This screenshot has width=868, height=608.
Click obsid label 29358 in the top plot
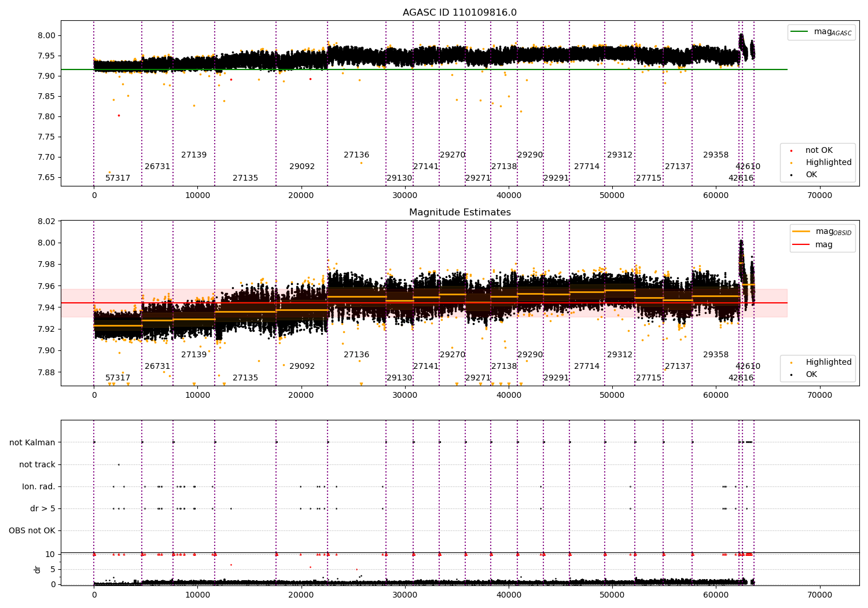pos(716,155)
